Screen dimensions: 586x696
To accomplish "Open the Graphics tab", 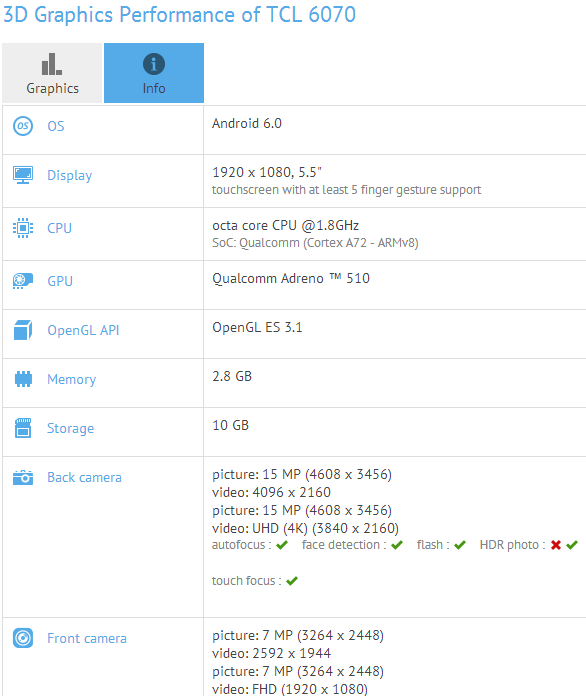I will tap(52, 73).
